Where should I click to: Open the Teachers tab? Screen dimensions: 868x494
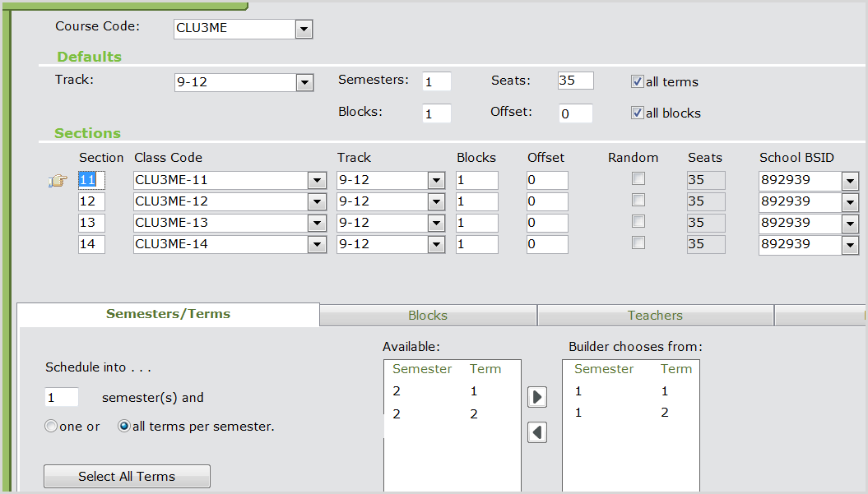(x=655, y=316)
